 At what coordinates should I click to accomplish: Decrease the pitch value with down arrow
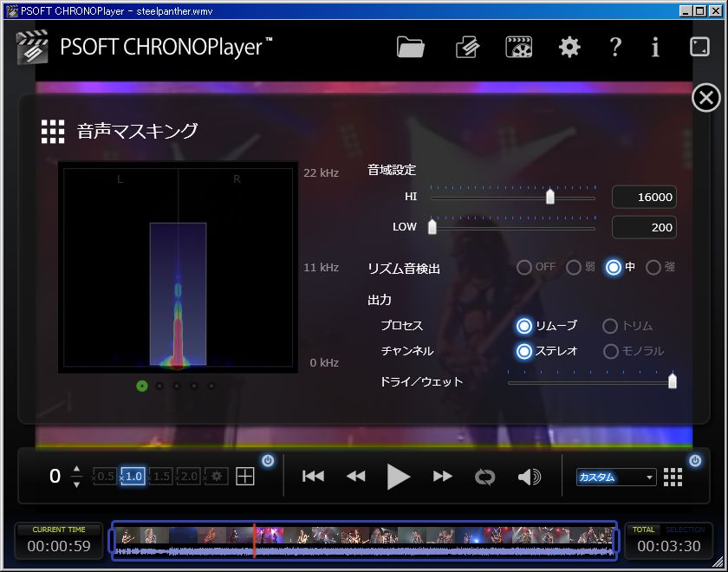coord(77,484)
